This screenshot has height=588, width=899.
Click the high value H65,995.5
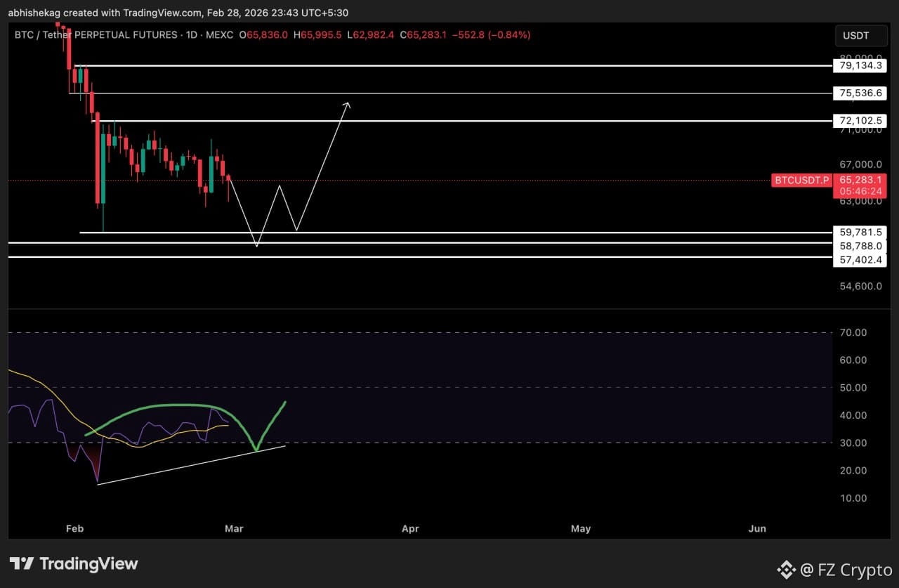tap(317, 34)
